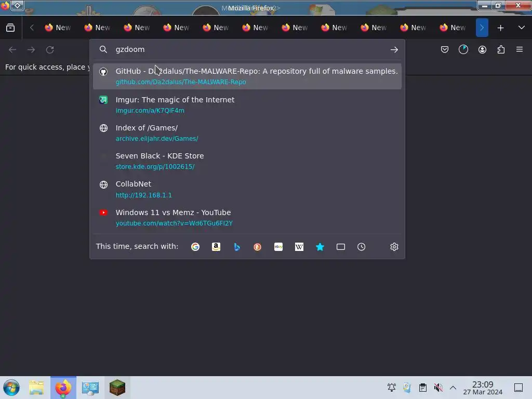The height and width of the screenshot is (399, 532).
Task: Open the Save to Pocket button
Action: 445,49
